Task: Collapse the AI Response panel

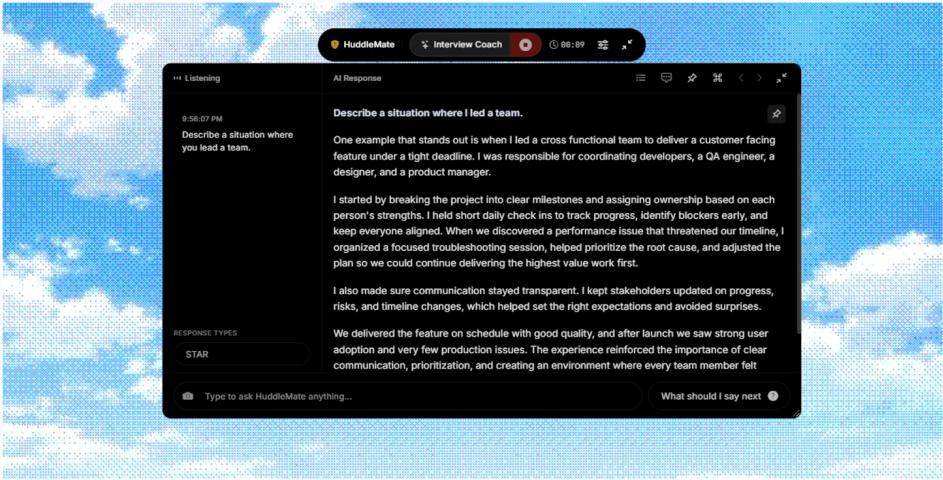Action: pos(781,78)
